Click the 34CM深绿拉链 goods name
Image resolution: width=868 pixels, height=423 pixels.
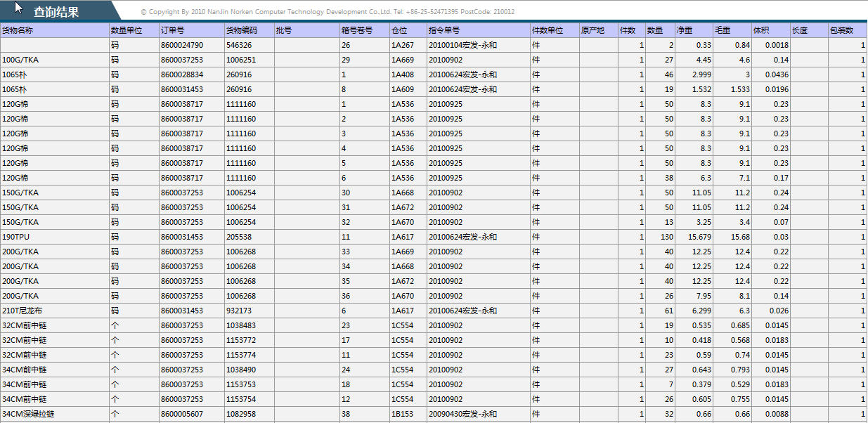tap(28, 414)
